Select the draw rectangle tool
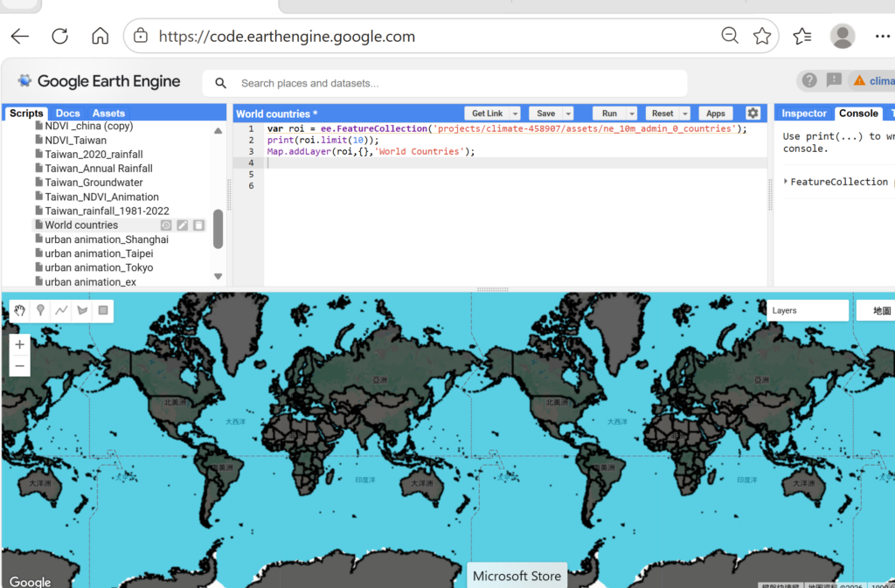Screen dimensions: 895x588 [103, 310]
